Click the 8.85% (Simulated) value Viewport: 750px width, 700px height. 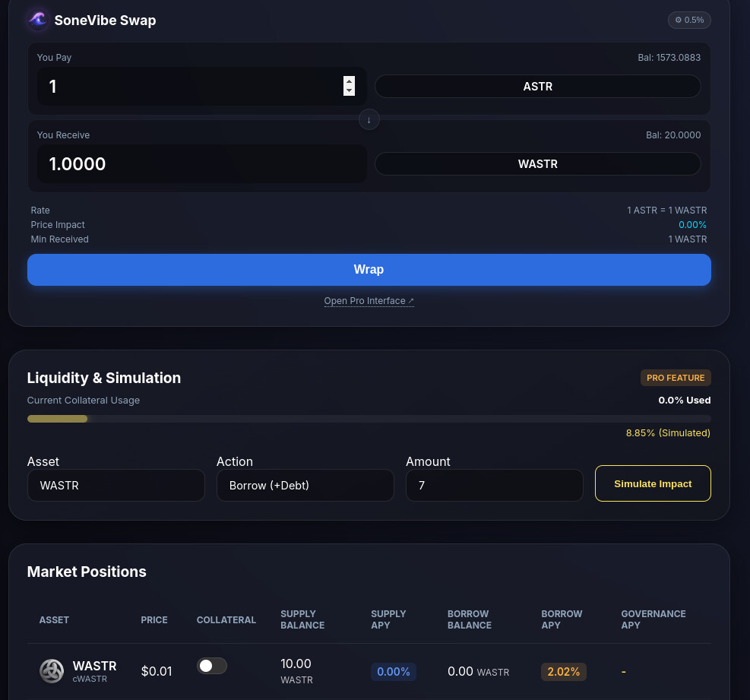(x=668, y=433)
